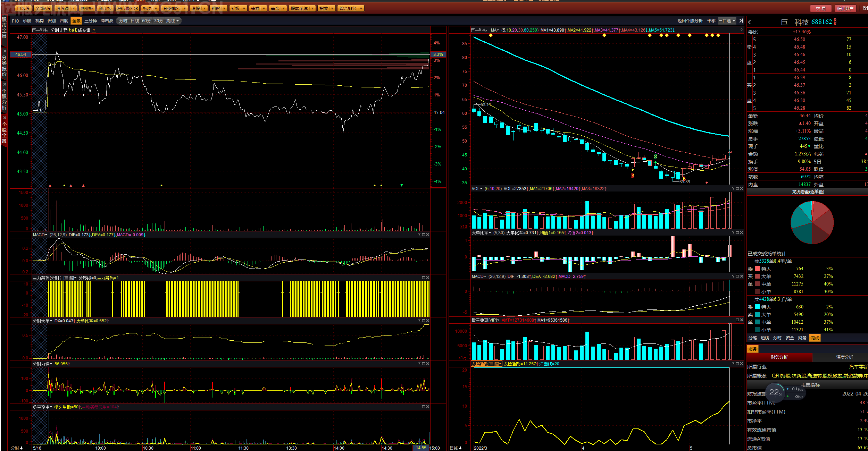Close the left-side MACD intraday panel
Viewport: 868px width, 451px height.
click(428, 235)
